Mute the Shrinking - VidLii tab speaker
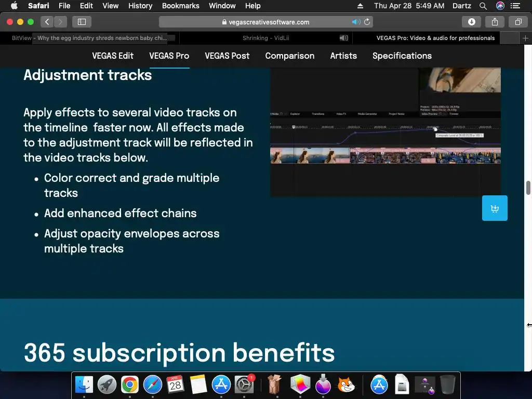The width and height of the screenshot is (532, 399). click(x=344, y=38)
